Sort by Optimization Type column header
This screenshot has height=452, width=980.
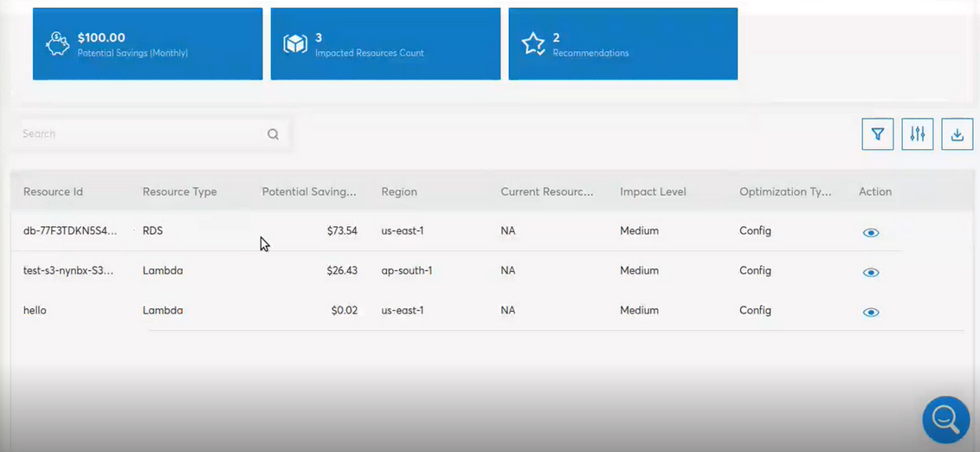click(785, 192)
